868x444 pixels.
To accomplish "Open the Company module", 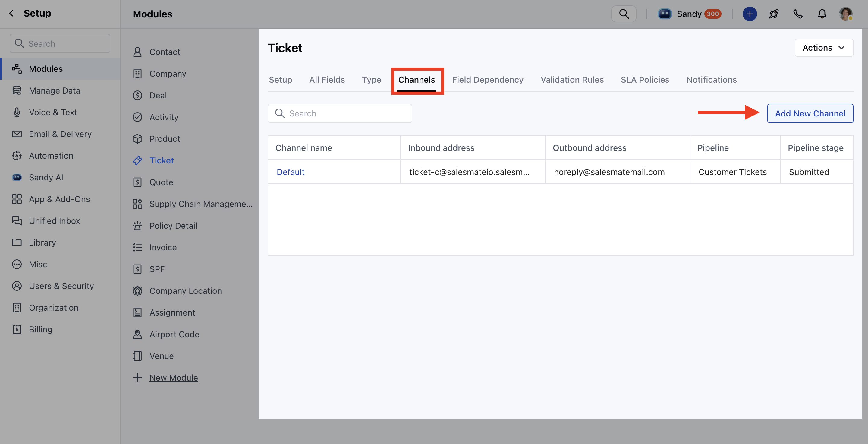I will (x=168, y=74).
